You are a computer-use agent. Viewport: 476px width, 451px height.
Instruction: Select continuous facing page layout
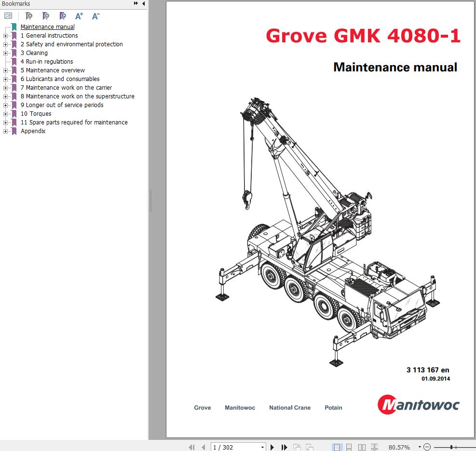[x=375, y=447]
